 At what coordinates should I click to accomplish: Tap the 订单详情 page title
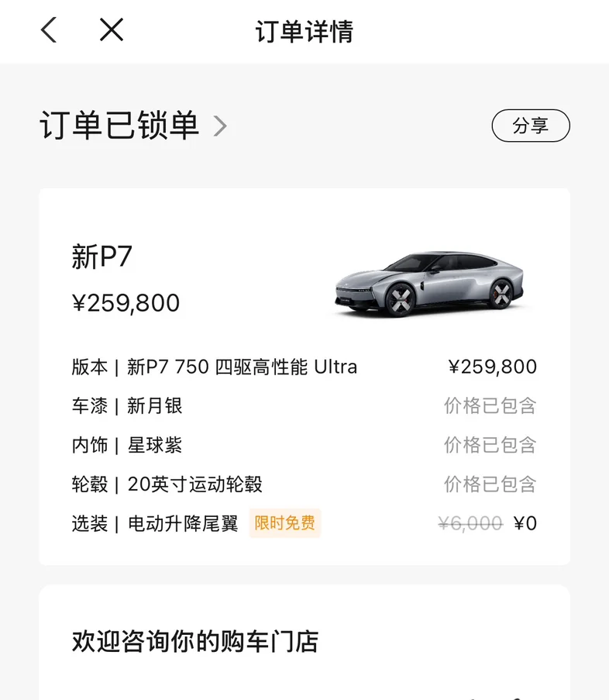(x=304, y=31)
